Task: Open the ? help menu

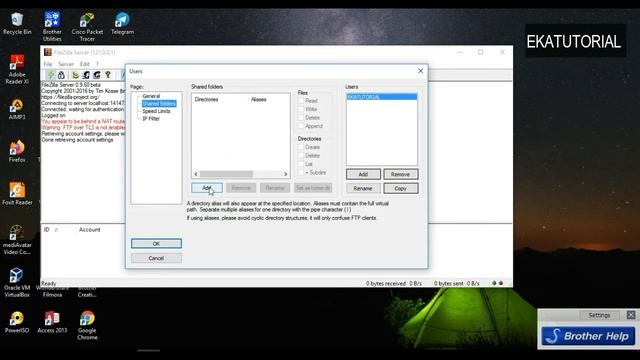Action: click(97, 64)
